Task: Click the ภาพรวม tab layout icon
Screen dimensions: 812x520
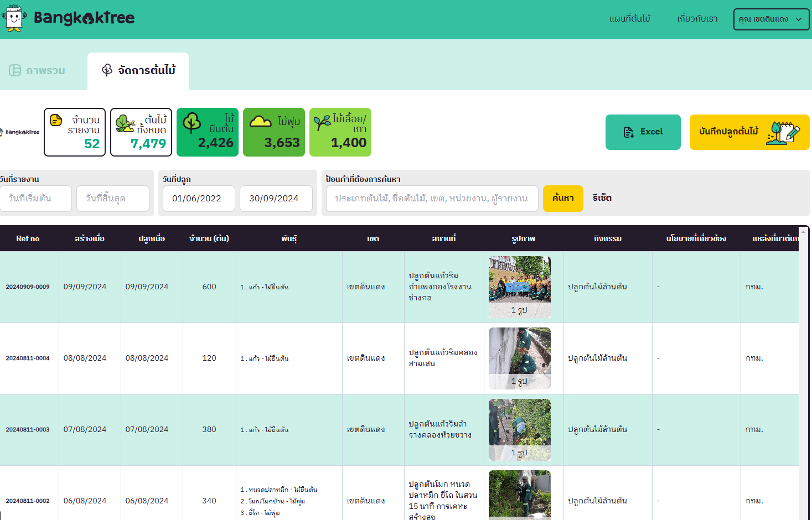Action: click(x=15, y=71)
